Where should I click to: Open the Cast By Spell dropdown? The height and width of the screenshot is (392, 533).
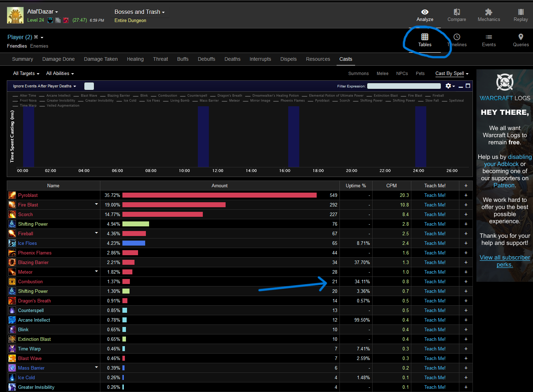tap(452, 73)
